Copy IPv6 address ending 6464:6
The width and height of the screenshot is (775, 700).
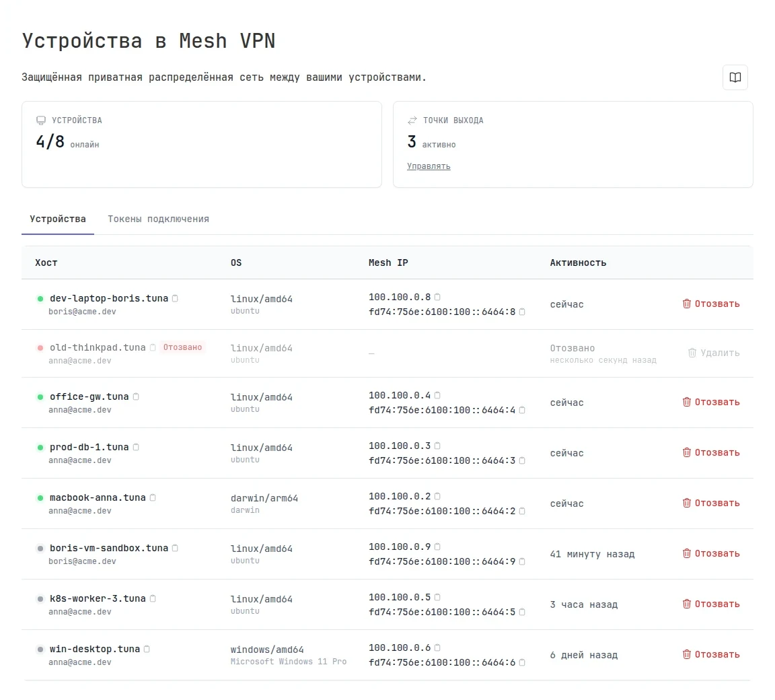[522, 662]
